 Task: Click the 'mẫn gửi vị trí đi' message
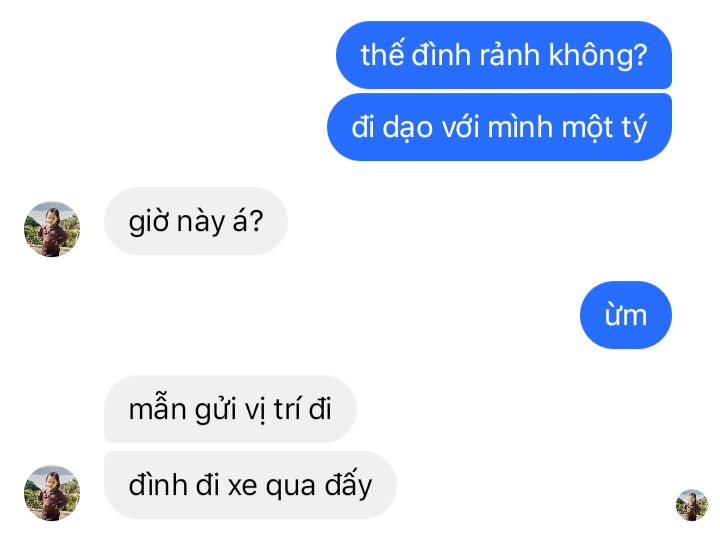click(230, 409)
